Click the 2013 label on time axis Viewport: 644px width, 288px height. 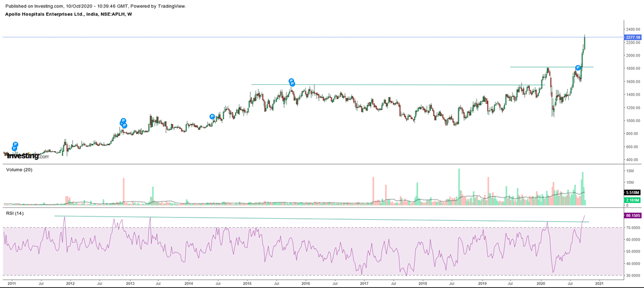[130, 283]
